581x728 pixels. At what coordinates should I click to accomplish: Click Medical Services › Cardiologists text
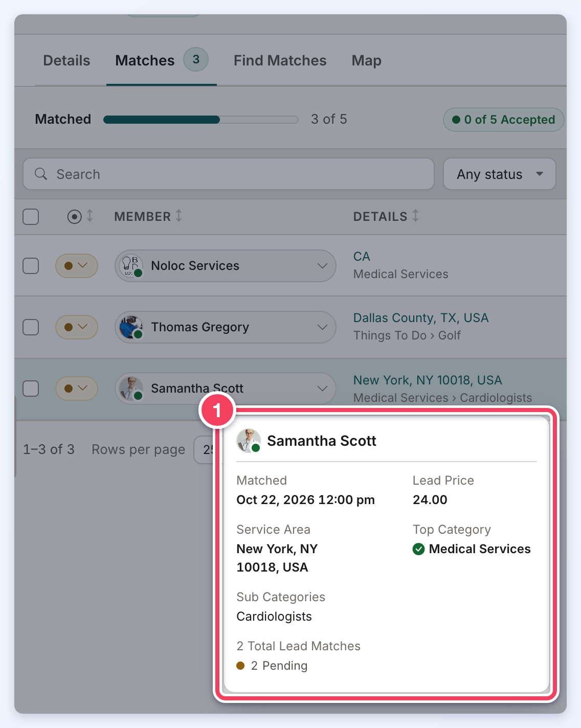[x=442, y=398]
